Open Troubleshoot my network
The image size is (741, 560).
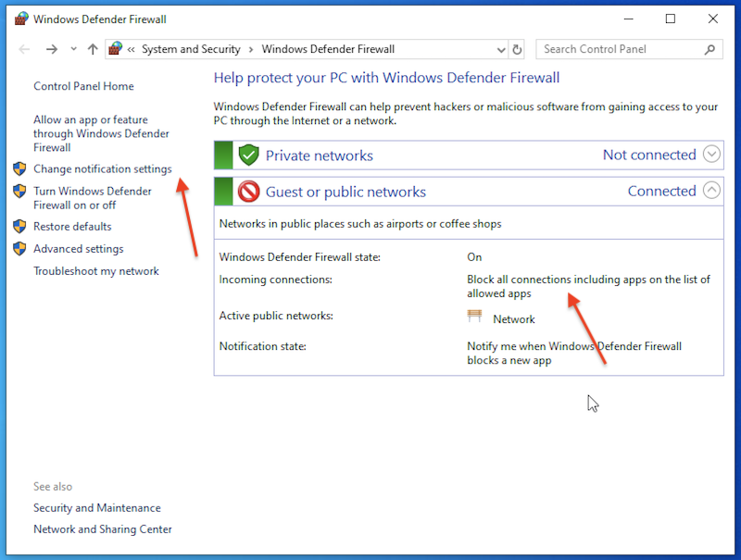pyautogui.click(x=96, y=271)
